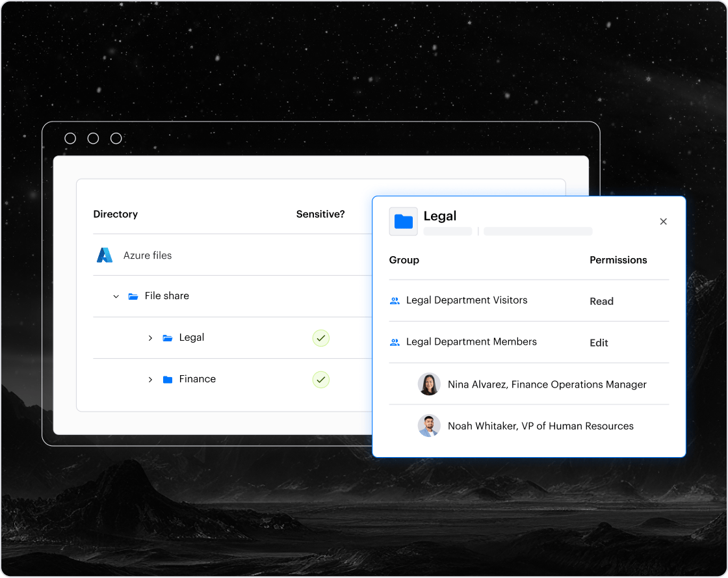The width and height of the screenshot is (728, 578).
Task: Click group icon beside Legal Department Members
Action: click(395, 342)
